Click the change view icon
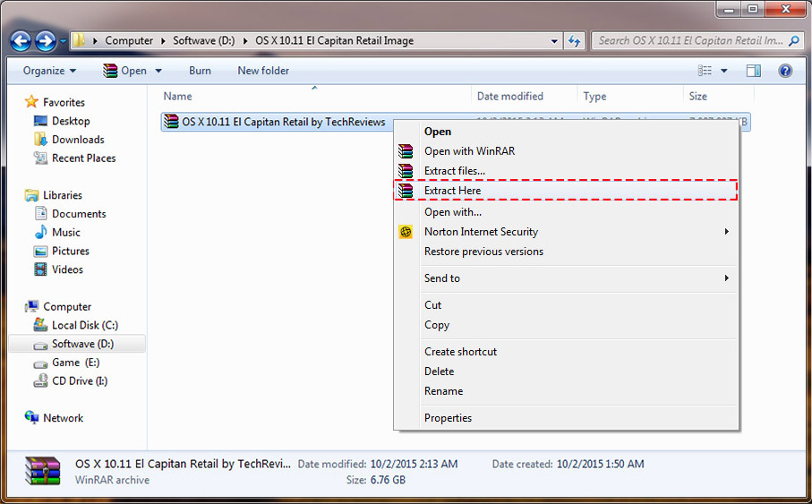This screenshot has height=504, width=812. pos(705,71)
